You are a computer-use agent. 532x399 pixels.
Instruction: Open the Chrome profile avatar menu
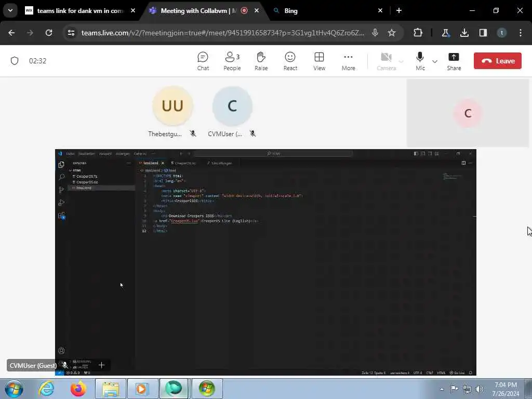(x=502, y=33)
